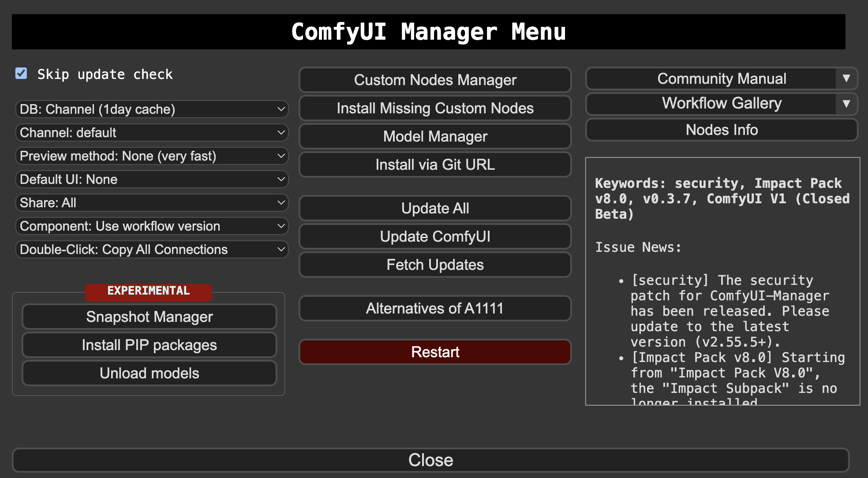The width and height of the screenshot is (868, 478).
Task: Open Component: Use workflow version dropdown
Action: (152, 226)
